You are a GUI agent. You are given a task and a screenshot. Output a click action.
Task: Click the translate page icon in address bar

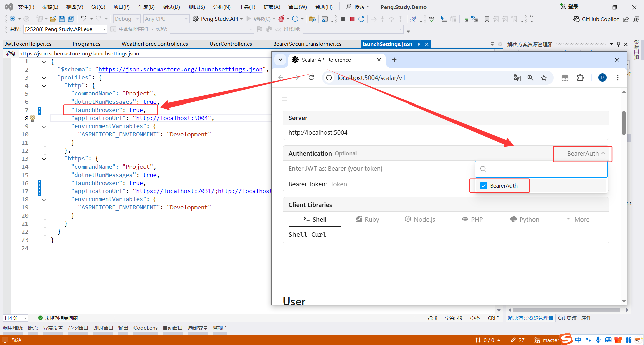click(517, 78)
